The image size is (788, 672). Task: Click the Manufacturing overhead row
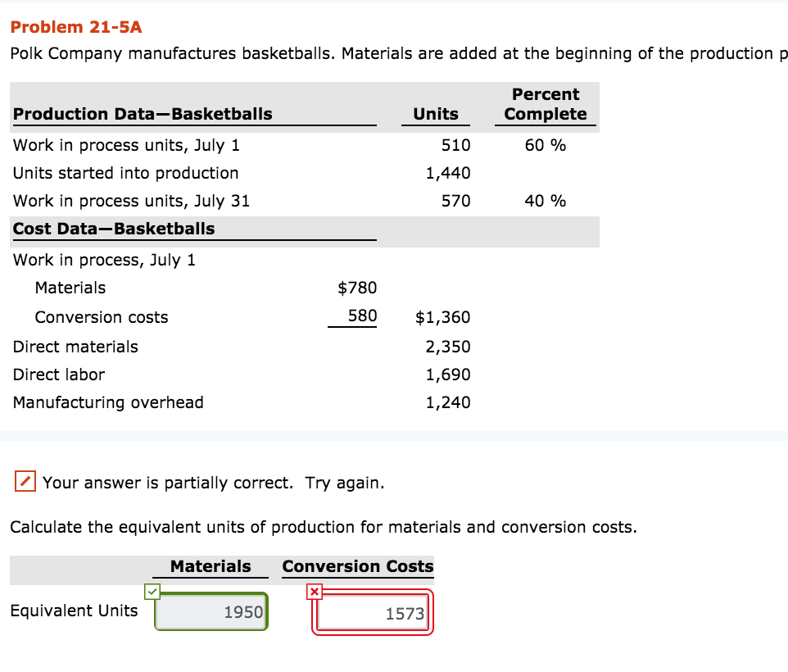pos(107,402)
